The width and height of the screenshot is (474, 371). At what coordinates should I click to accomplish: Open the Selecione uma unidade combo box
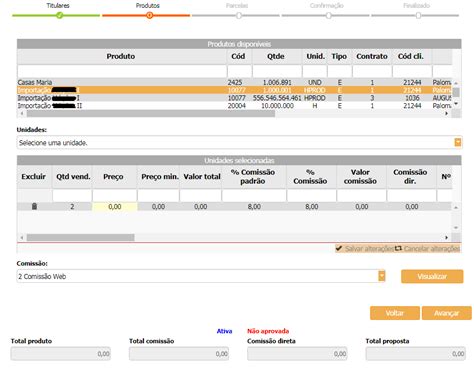tap(239, 143)
